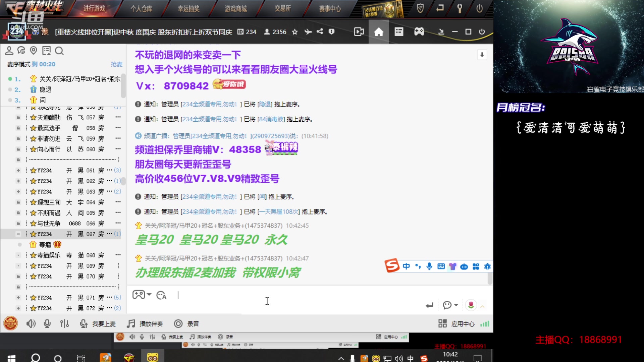Click the send enter arrow button
Screen dimensions: 644x362
pyautogui.click(x=430, y=305)
